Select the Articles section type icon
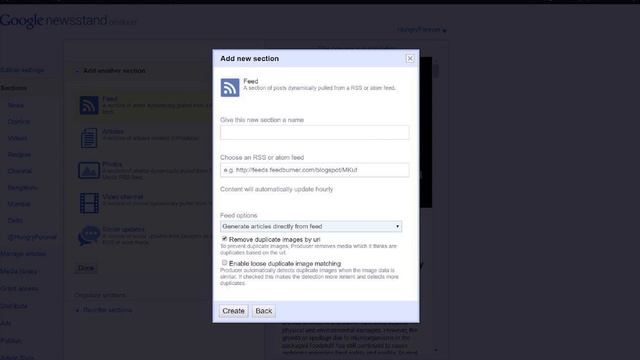The height and width of the screenshot is (360, 640). [89, 138]
